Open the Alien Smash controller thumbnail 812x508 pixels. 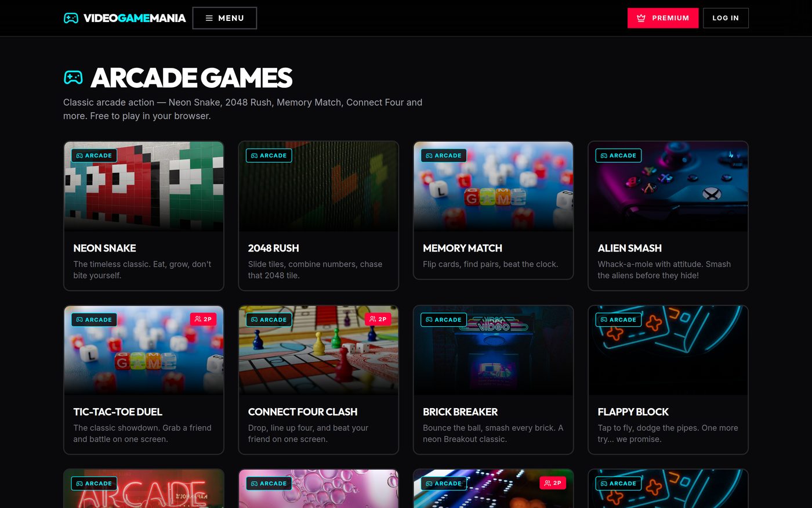point(668,186)
